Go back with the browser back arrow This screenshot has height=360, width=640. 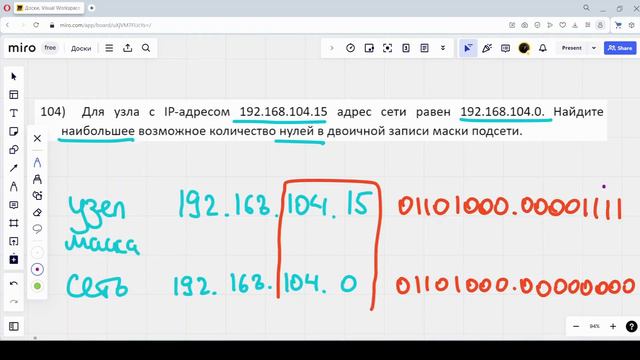click(7, 25)
